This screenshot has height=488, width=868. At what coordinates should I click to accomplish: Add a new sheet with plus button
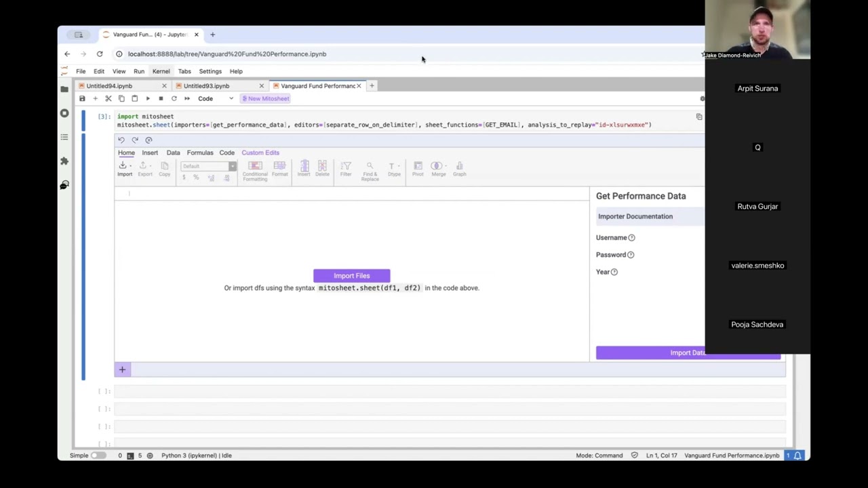[122, 370]
